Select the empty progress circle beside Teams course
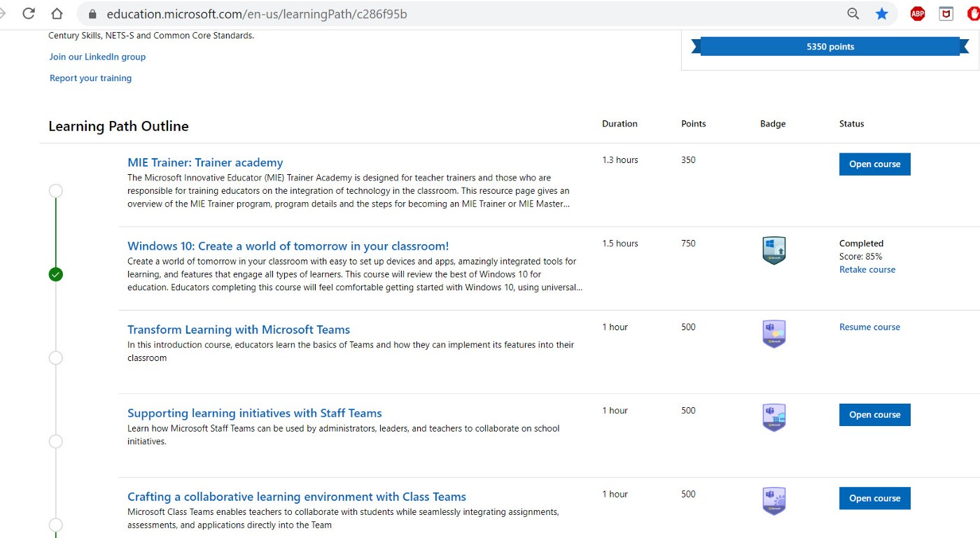The image size is (980, 538). click(x=55, y=358)
